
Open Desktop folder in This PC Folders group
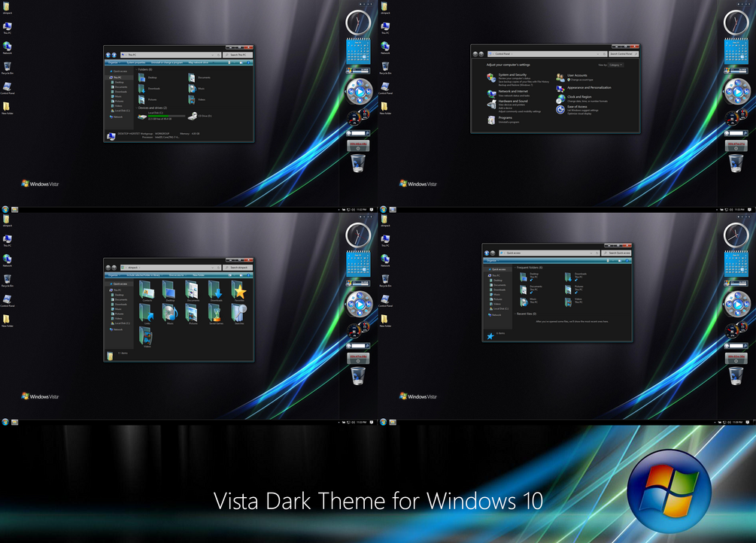147,77
